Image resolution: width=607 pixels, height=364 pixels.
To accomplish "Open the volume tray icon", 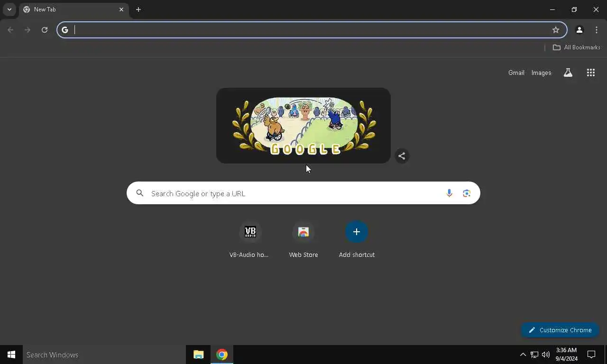I will [x=546, y=355].
